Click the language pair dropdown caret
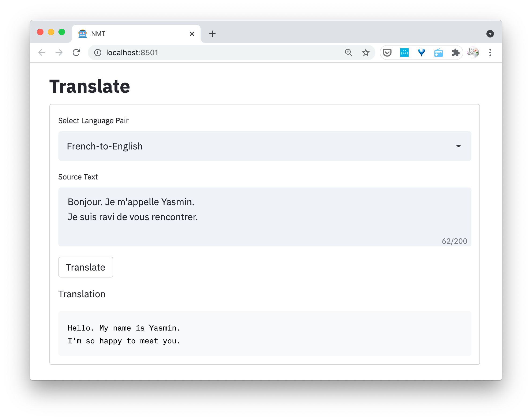Viewport: 532px width, 420px height. 459,146
